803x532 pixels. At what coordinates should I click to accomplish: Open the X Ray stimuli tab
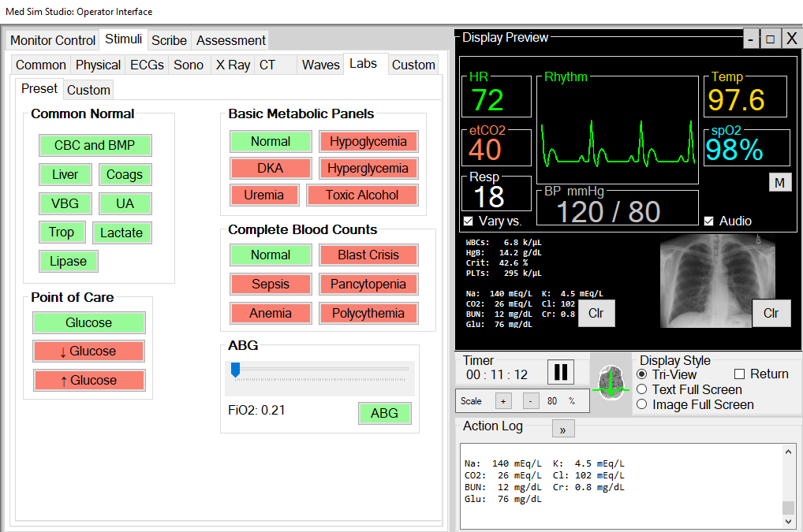tap(232, 65)
